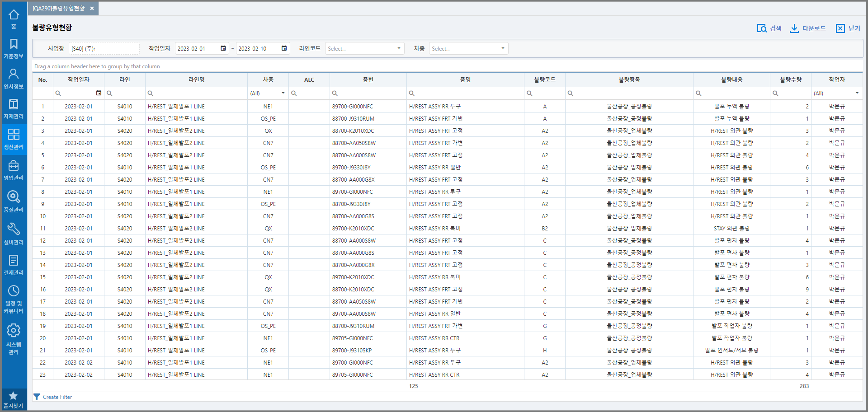Viewport: 868px width, 412px height.
Task: Sort by 불량수량 column header
Action: point(790,80)
